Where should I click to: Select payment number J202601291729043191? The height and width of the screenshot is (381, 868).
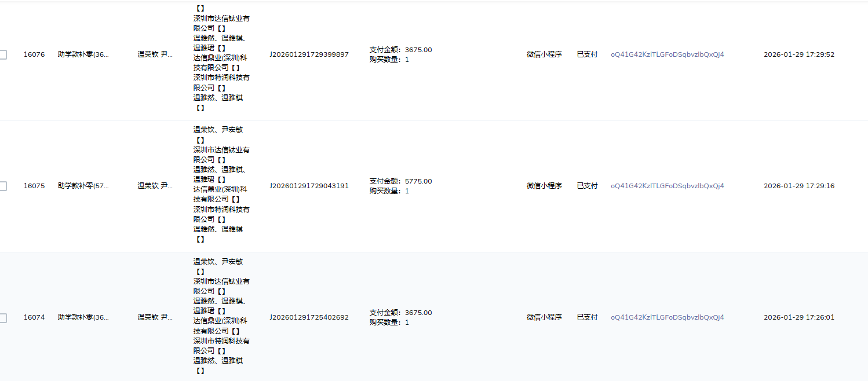pyautogui.click(x=309, y=185)
